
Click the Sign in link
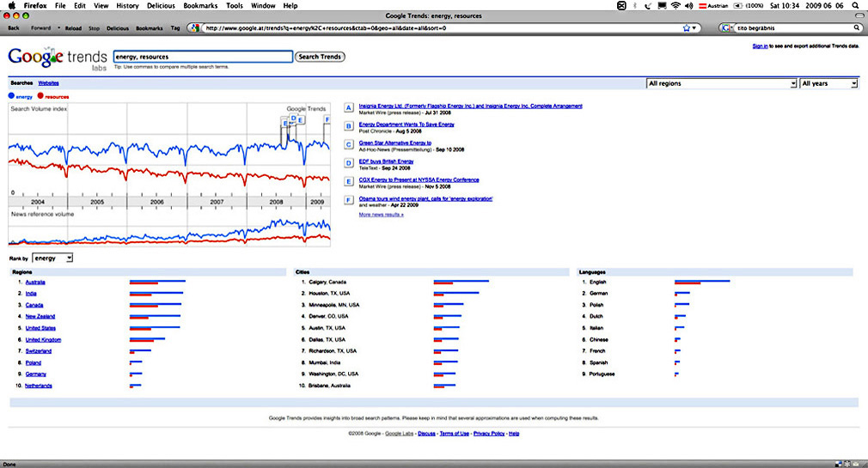click(x=760, y=46)
